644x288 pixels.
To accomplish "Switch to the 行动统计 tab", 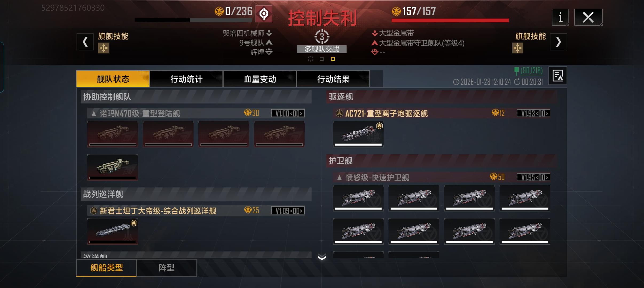I will pyautogui.click(x=186, y=79).
